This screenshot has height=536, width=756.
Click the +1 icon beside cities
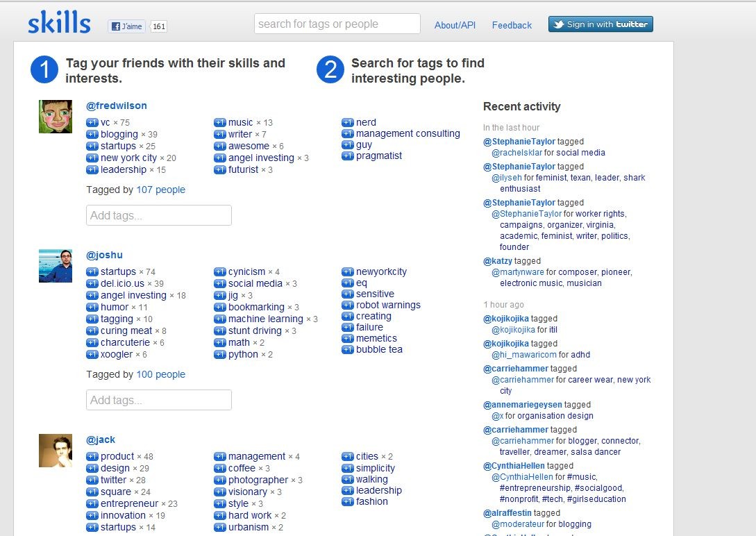(348, 456)
